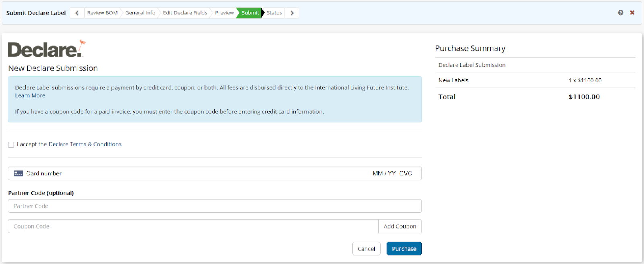The height and width of the screenshot is (264, 644).
Task: Open the help question mark icon
Action: tap(621, 13)
